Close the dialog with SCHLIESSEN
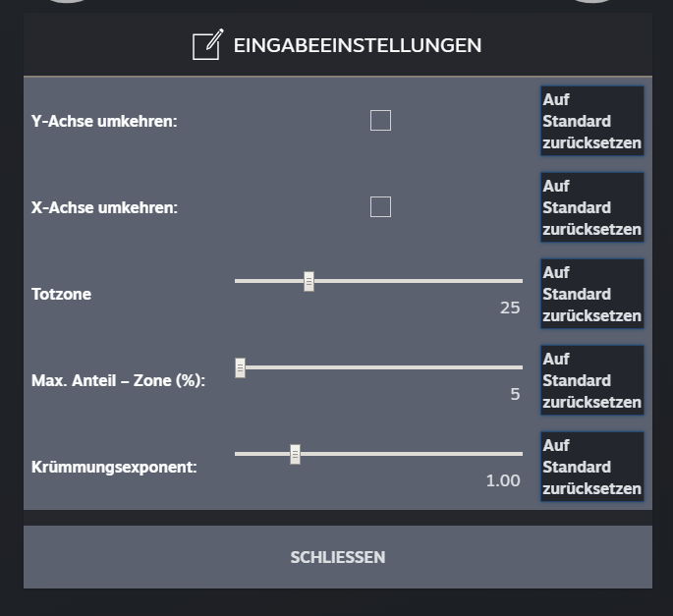 point(337,557)
